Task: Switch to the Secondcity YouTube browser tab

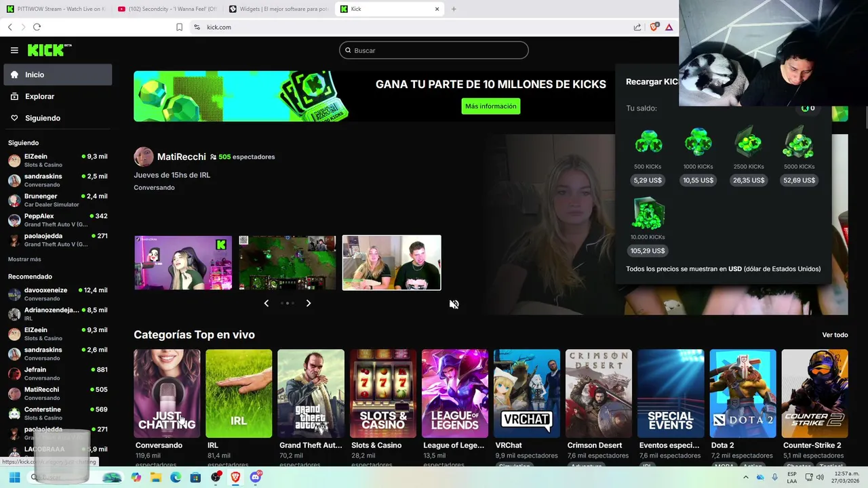Action: click(x=167, y=9)
